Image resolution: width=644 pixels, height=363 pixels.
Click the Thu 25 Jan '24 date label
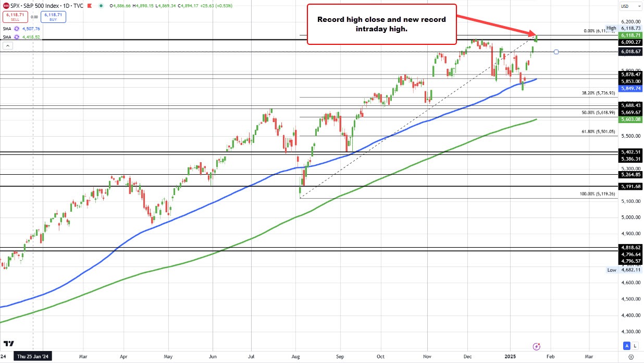point(33,357)
